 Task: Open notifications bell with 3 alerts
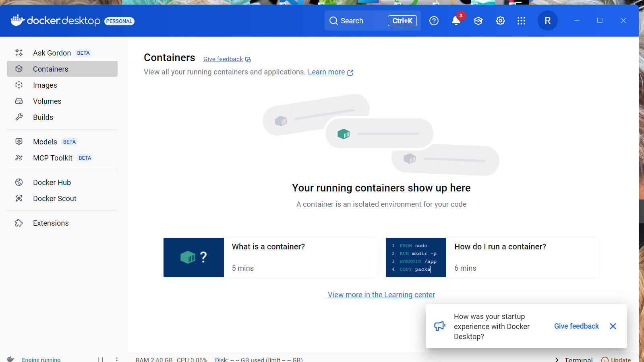pyautogui.click(x=456, y=21)
